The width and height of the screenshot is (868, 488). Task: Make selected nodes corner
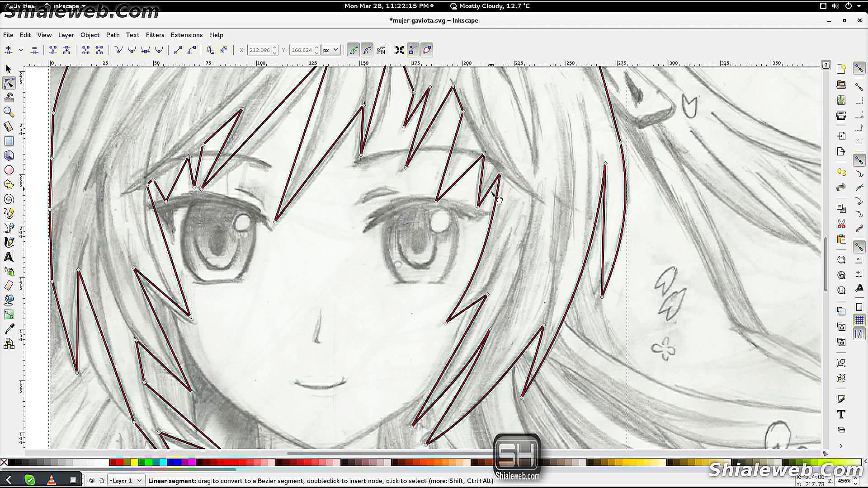(119, 50)
